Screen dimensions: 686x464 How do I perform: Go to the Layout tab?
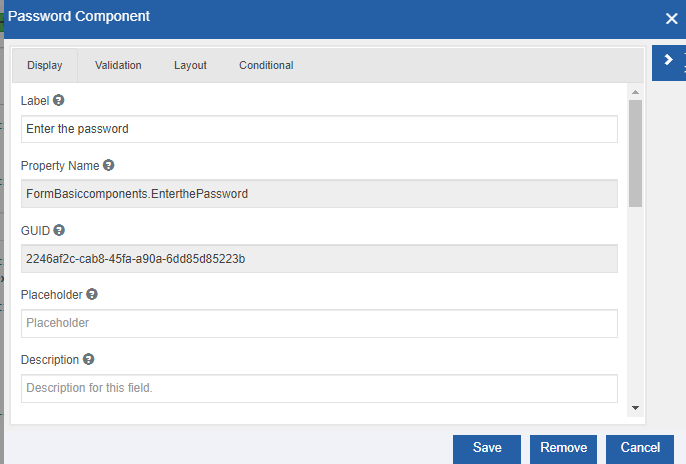190,65
